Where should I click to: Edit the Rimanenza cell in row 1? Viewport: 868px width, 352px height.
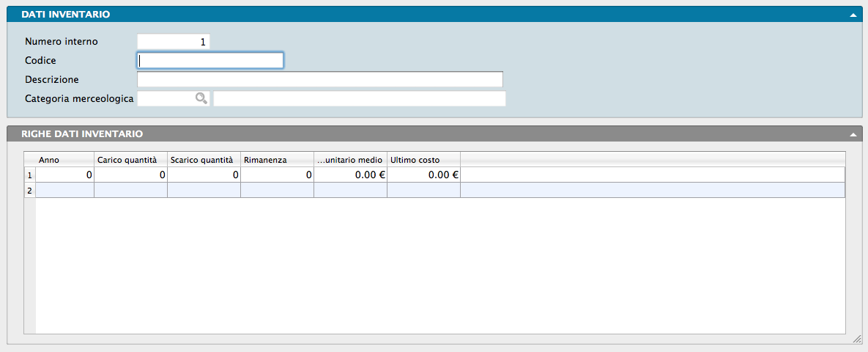point(277,175)
